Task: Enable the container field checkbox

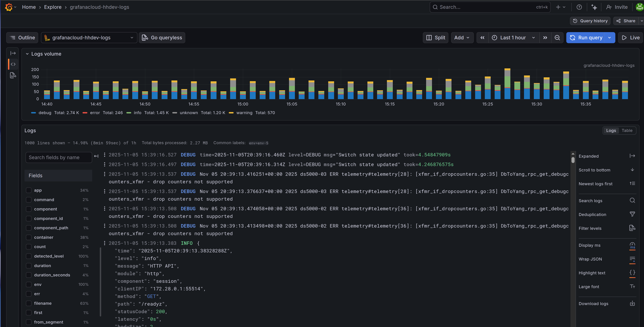Action: coord(29,237)
